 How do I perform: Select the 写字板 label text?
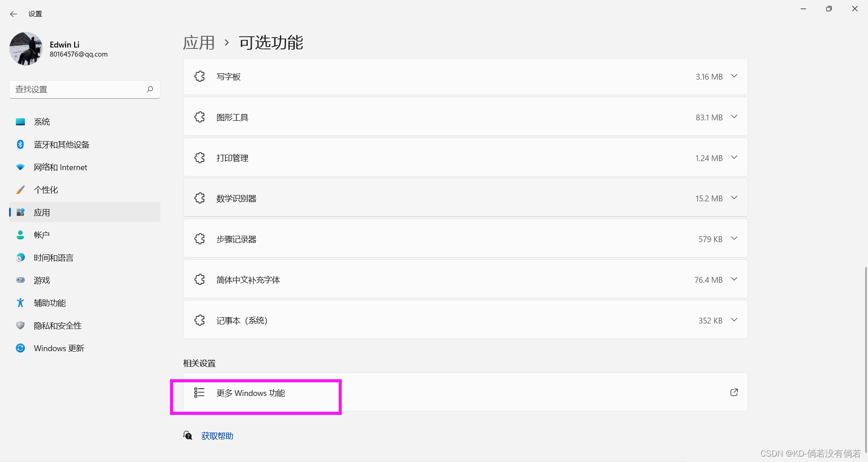[228, 77]
